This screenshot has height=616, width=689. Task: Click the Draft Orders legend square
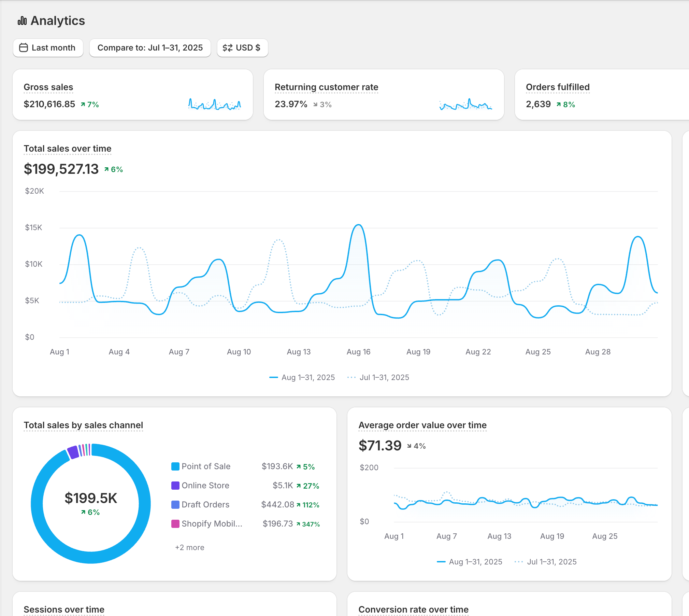175,505
